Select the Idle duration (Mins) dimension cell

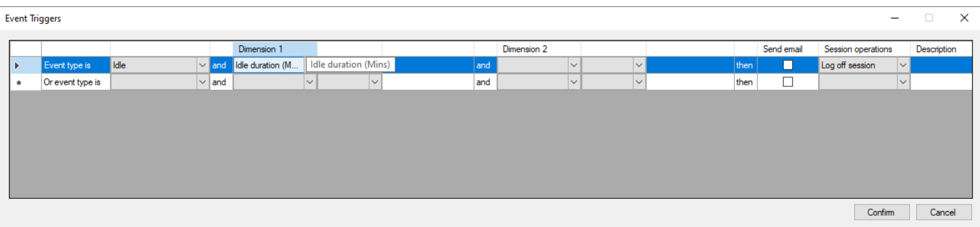(x=266, y=65)
